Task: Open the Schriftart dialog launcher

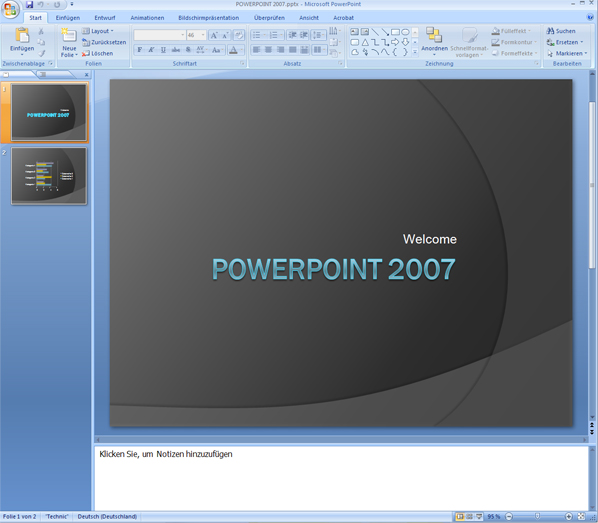Action: click(x=242, y=64)
